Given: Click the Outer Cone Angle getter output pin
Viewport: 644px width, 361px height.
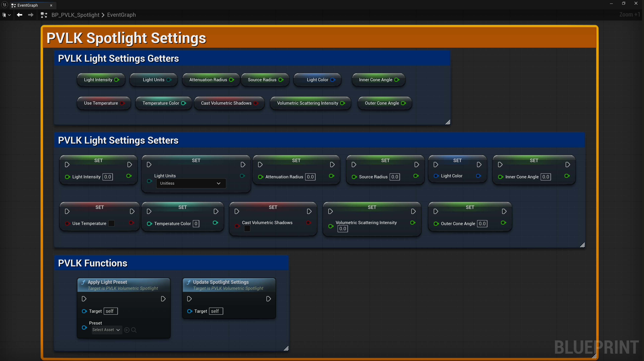Looking at the screenshot, I should tap(403, 103).
